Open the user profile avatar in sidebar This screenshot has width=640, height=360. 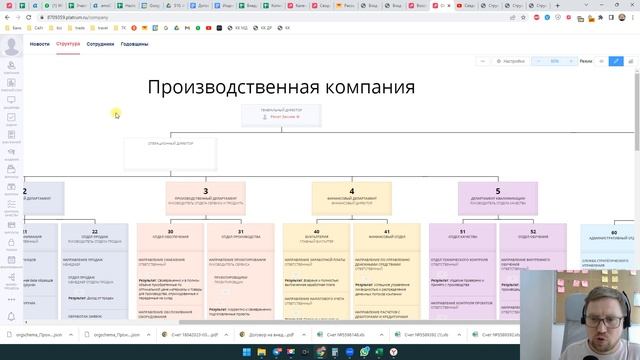coord(11,46)
